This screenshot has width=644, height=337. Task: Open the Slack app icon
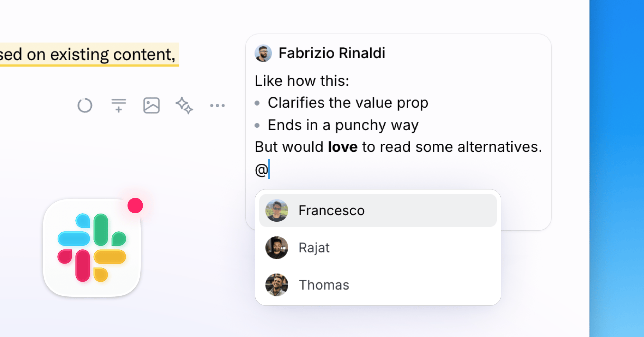92,247
